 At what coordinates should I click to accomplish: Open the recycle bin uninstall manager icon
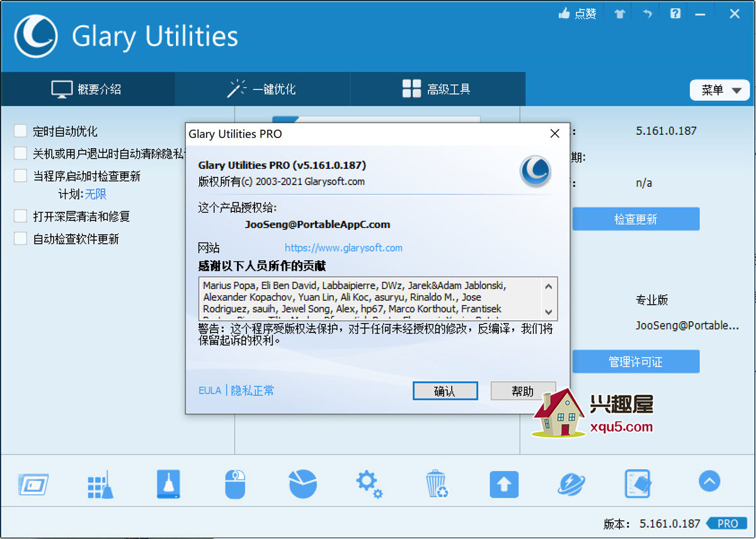tap(437, 484)
